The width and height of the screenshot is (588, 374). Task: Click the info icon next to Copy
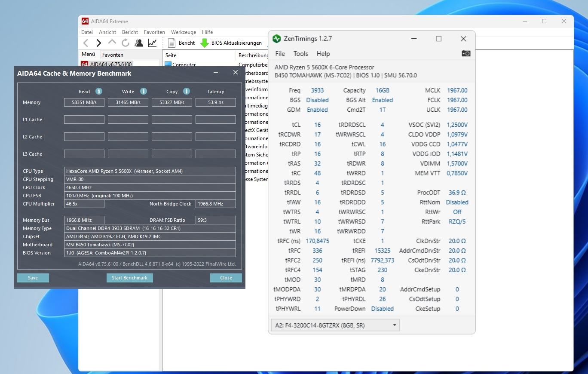click(187, 91)
